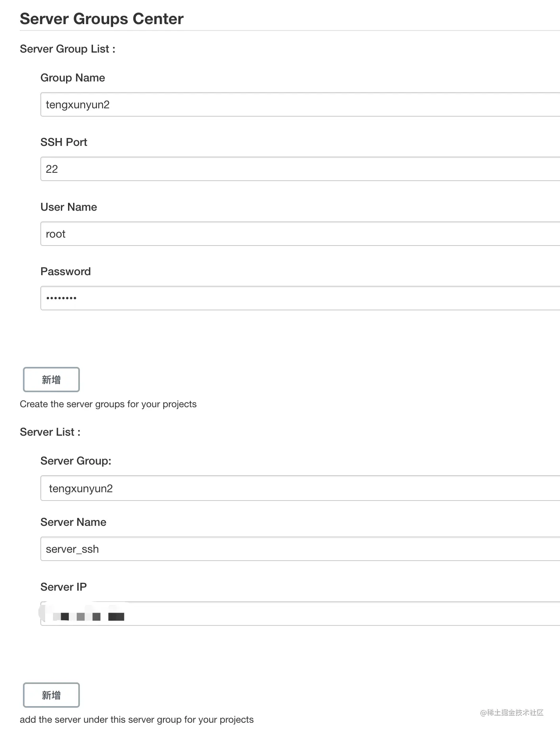
Task: Click the 'Server Name' label
Action: (x=73, y=522)
